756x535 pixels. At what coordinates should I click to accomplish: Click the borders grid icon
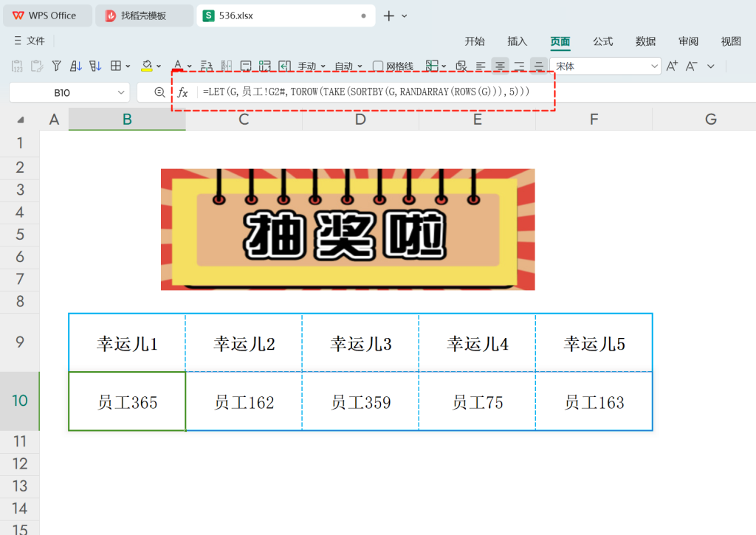click(x=116, y=66)
